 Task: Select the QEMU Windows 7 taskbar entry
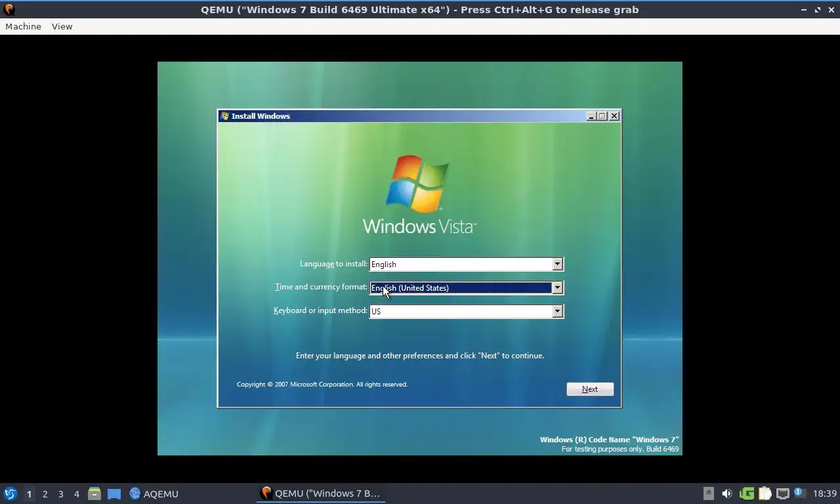(x=320, y=493)
